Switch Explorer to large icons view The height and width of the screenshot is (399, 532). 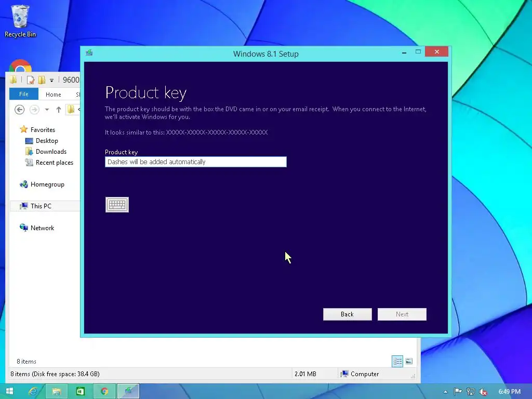click(x=409, y=362)
